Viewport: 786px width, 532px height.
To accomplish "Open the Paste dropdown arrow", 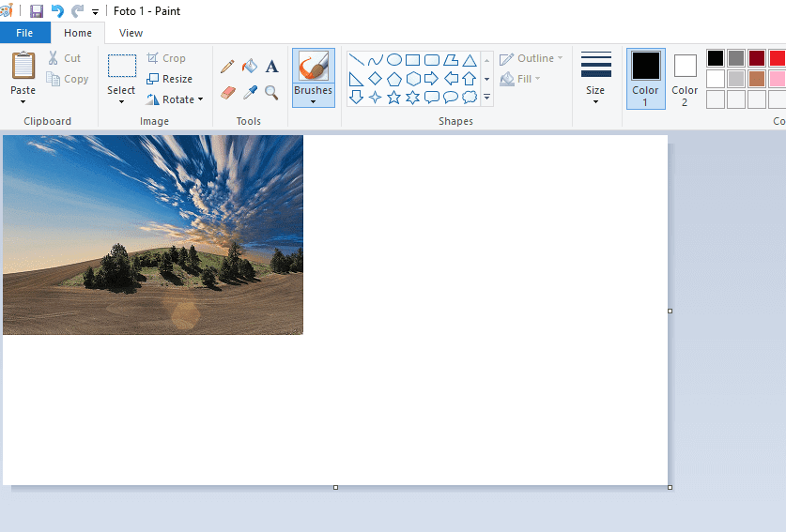I will 23,101.
